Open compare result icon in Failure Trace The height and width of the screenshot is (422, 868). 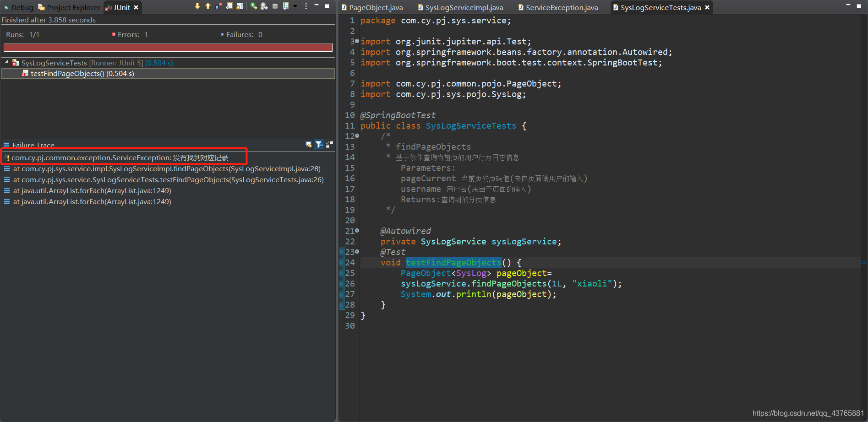[x=309, y=145]
